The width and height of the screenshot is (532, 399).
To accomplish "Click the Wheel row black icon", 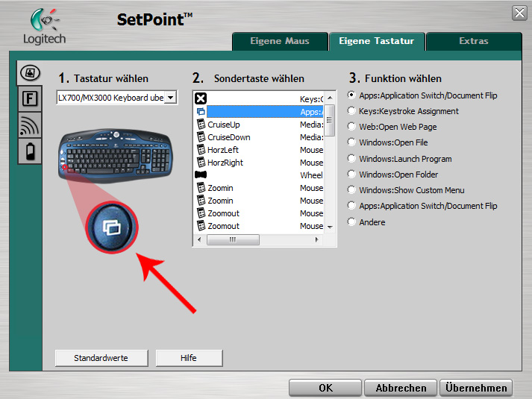I will (x=201, y=175).
